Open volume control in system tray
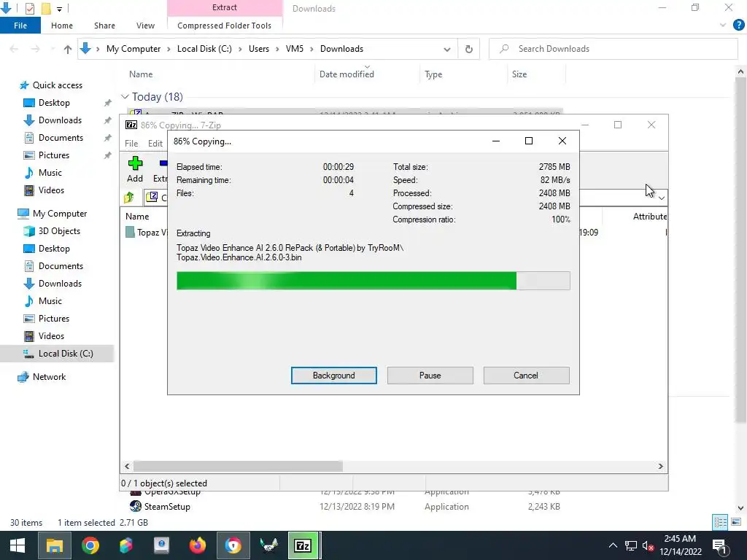Image resolution: width=747 pixels, height=560 pixels. (x=648, y=545)
